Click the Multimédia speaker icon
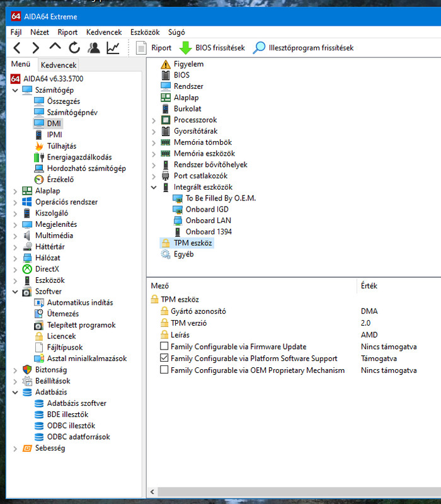 pyautogui.click(x=27, y=236)
